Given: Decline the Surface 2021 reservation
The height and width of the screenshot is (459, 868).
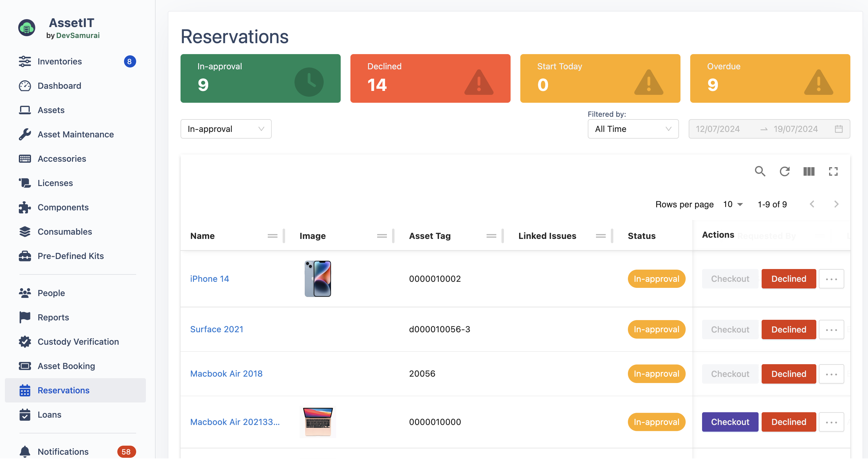Looking at the screenshot, I should click(x=788, y=329).
